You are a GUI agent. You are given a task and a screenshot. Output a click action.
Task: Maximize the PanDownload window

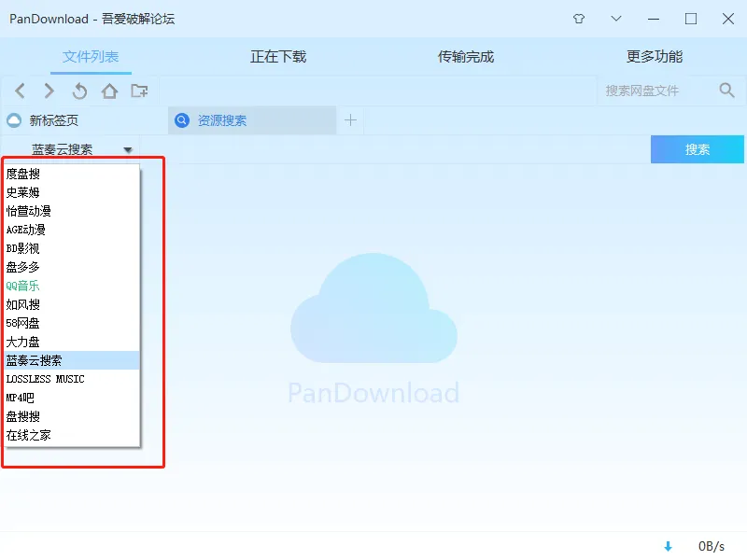(691, 19)
